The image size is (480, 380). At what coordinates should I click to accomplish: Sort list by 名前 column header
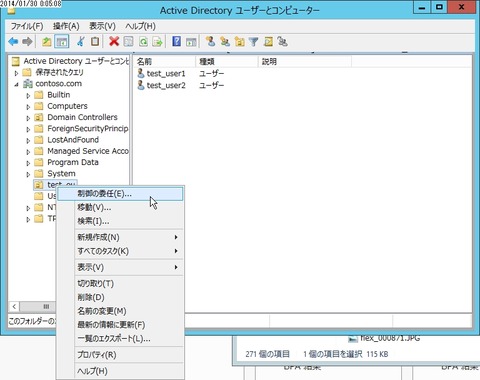[165, 61]
